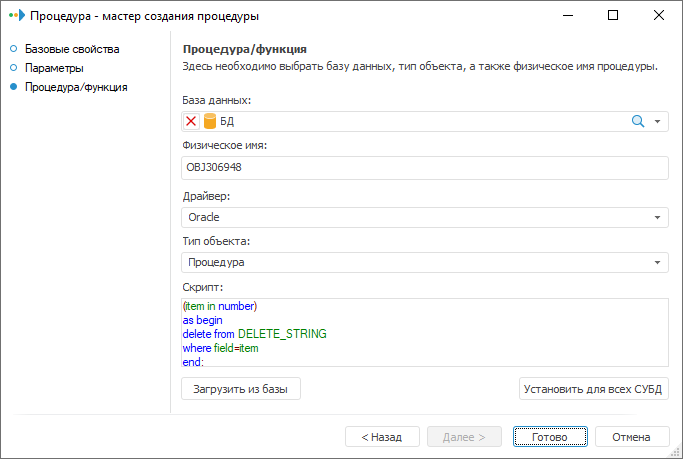Image resolution: width=683 pixels, height=459 pixels.
Task: Go back with the Назад button
Action: [x=382, y=437]
